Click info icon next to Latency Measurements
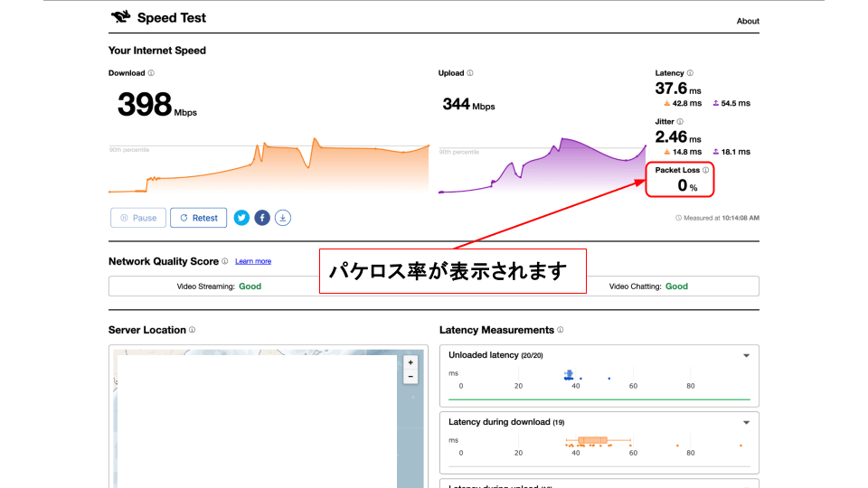 pos(561,330)
